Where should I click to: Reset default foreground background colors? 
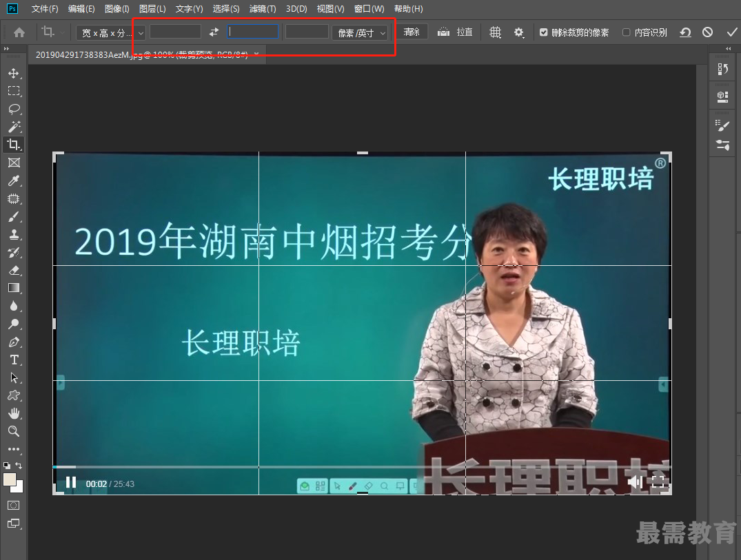pyautogui.click(x=7, y=466)
